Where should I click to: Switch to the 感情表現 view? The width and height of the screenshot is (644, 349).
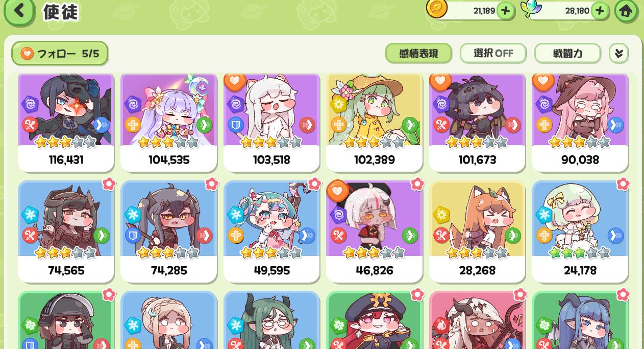point(418,53)
